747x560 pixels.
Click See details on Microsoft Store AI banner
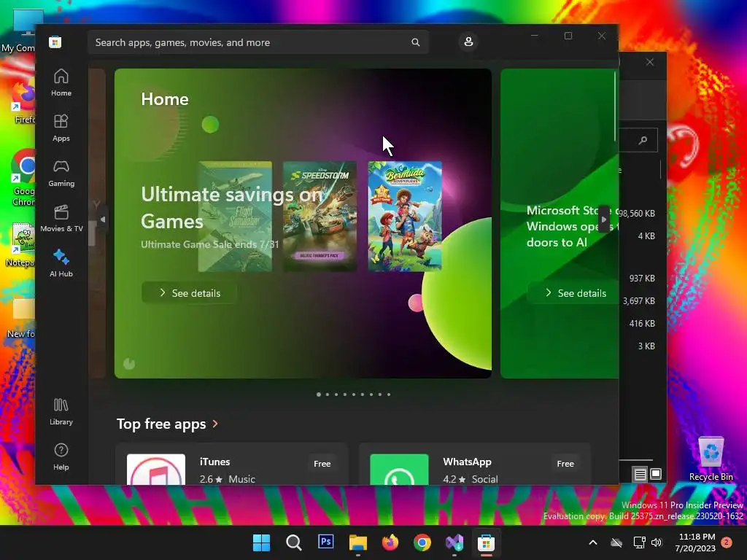575,293
